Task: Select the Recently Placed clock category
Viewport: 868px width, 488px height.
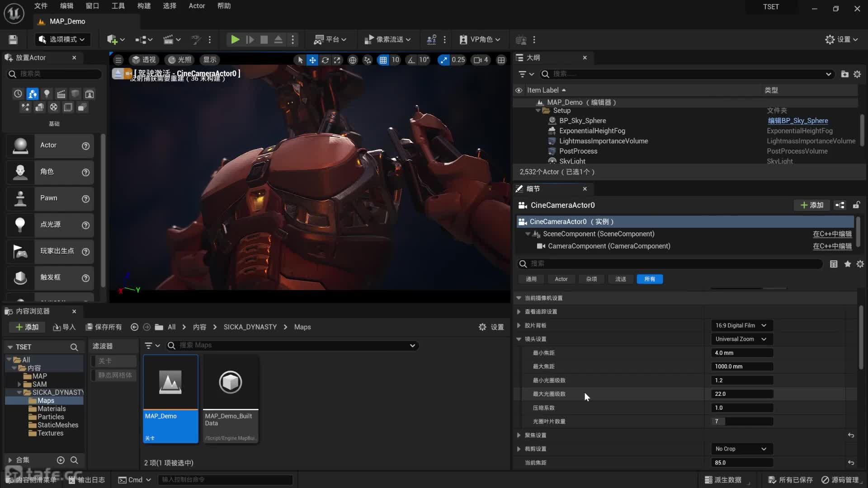Action: pyautogui.click(x=18, y=94)
